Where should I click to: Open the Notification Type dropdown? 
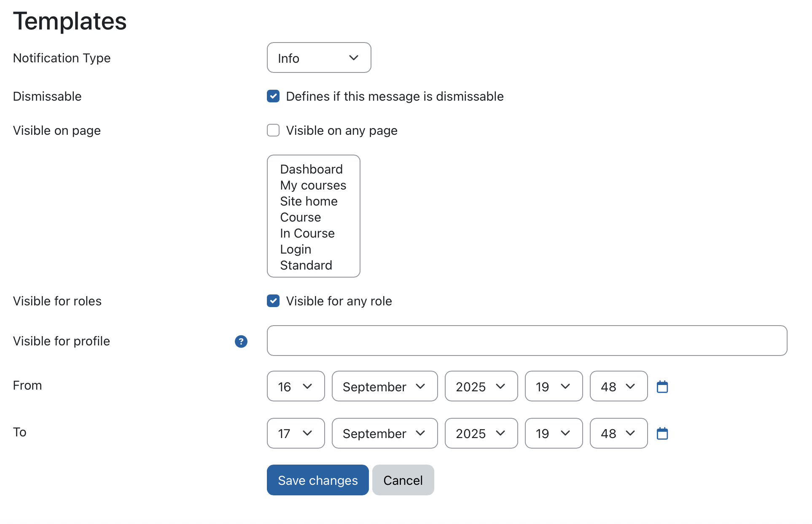click(x=319, y=58)
